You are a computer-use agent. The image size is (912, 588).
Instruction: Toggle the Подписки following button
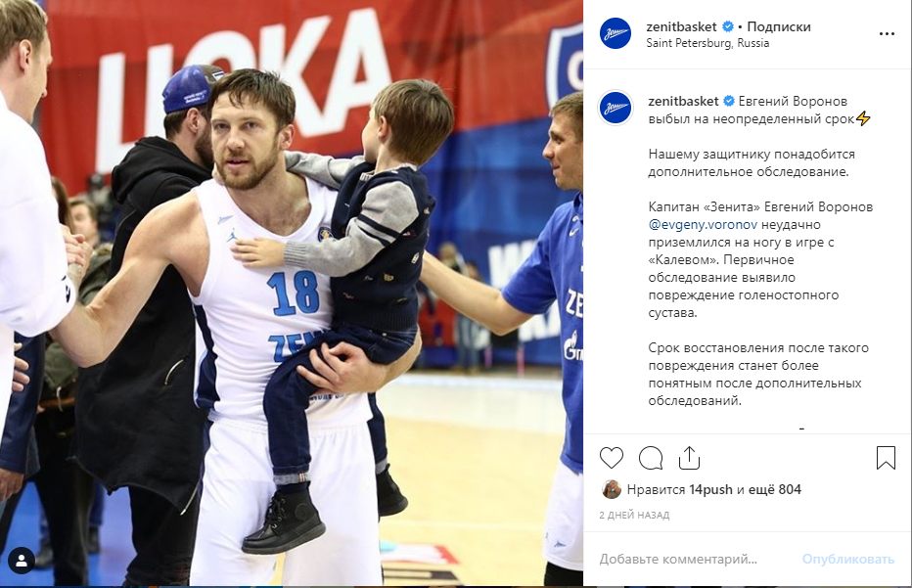click(778, 26)
